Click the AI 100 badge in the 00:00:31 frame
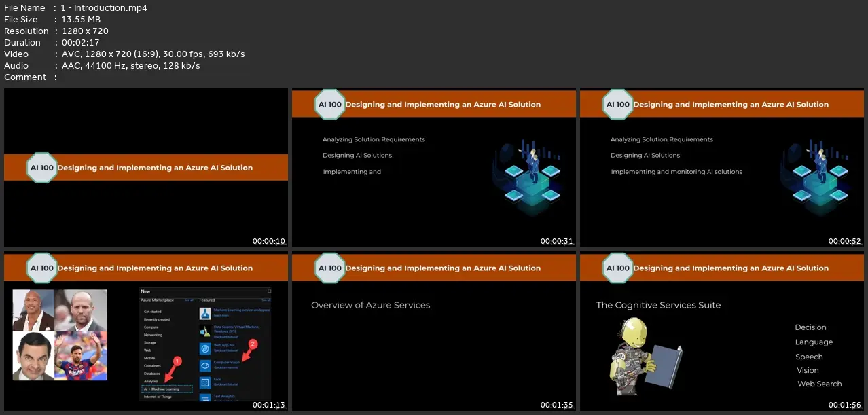The width and height of the screenshot is (868, 415). (330, 105)
